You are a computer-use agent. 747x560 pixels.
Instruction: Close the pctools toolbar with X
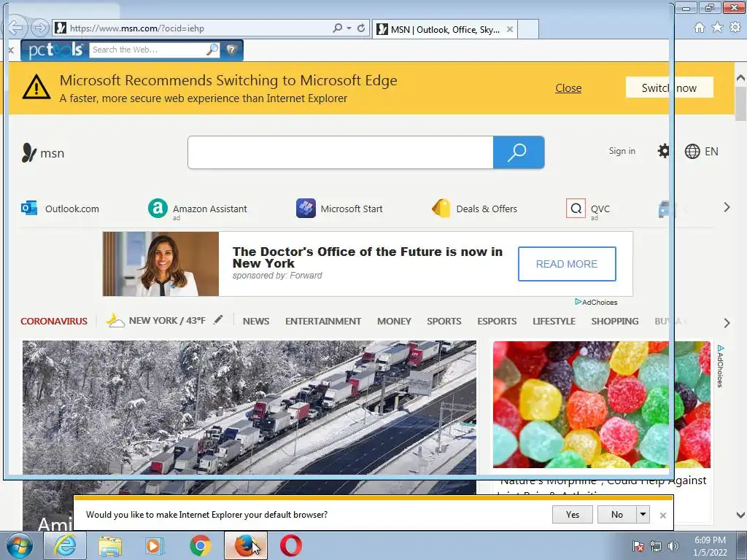pyautogui.click(x=11, y=50)
